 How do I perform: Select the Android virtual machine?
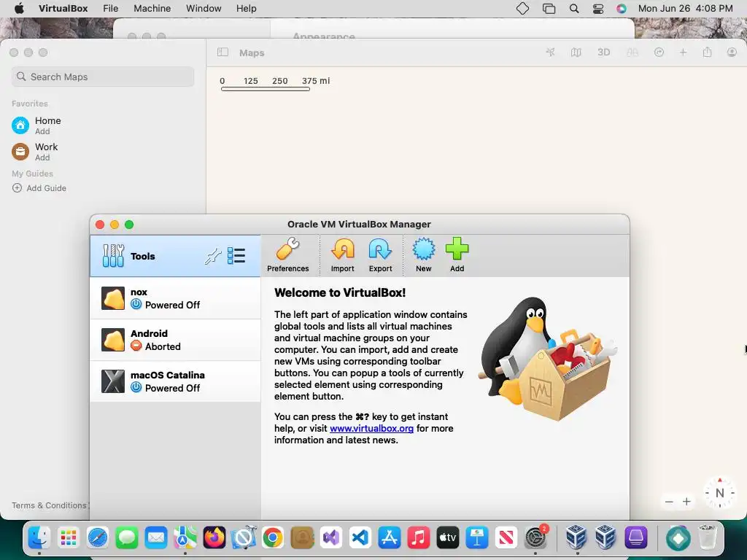point(175,340)
